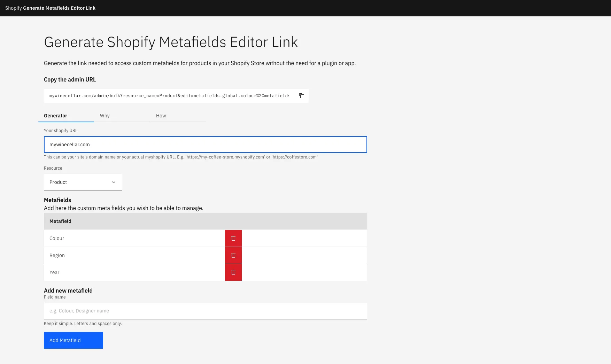Switch to the Why tab

pos(122,116)
